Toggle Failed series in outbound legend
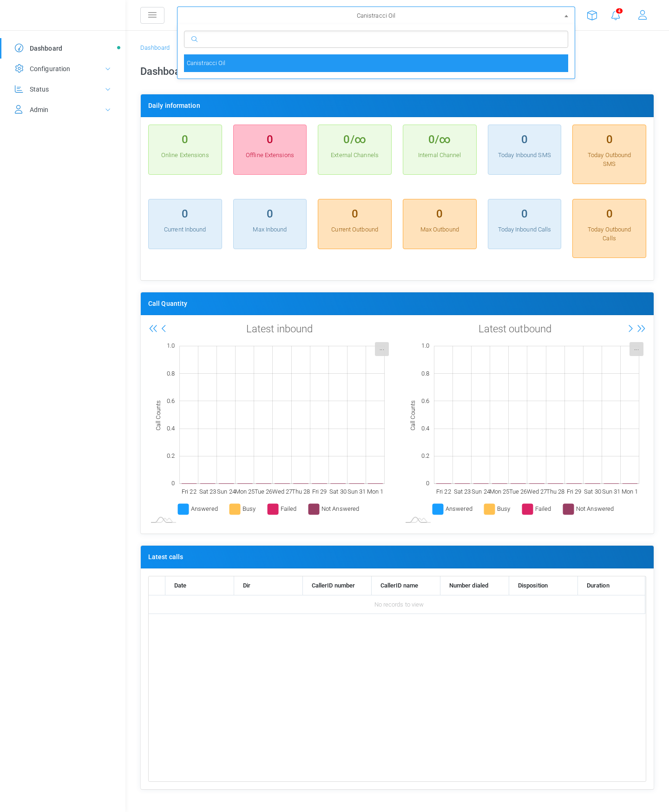The image size is (669, 812). click(537, 509)
